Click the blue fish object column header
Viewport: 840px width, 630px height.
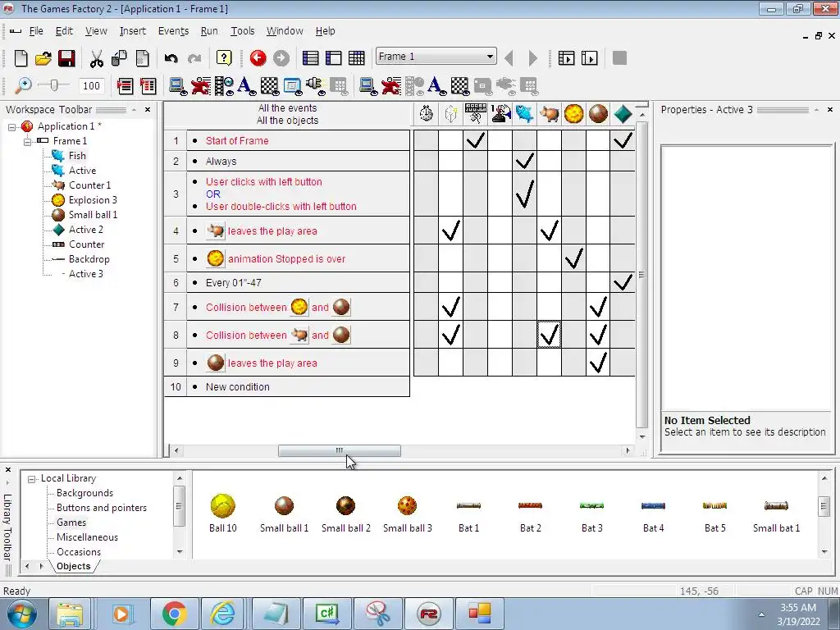click(x=525, y=113)
